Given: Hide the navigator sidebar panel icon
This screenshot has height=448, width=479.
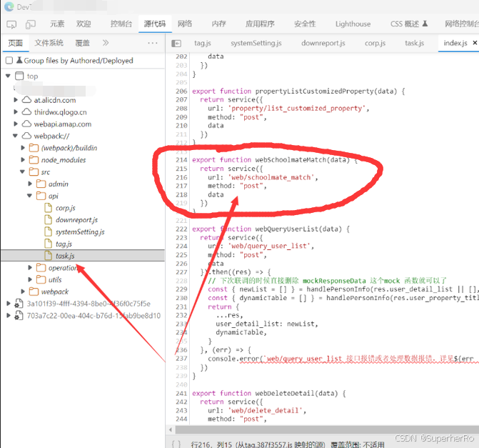Looking at the screenshot, I should pos(176,44).
